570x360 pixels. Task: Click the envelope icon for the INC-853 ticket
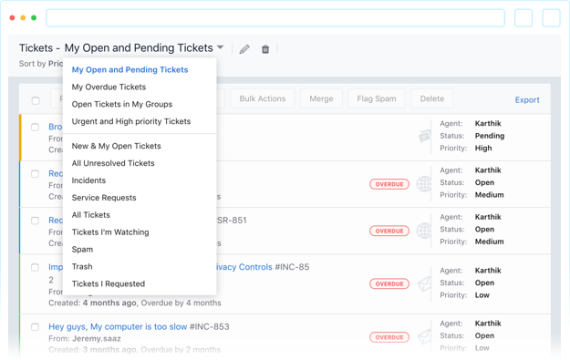(x=424, y=337)
